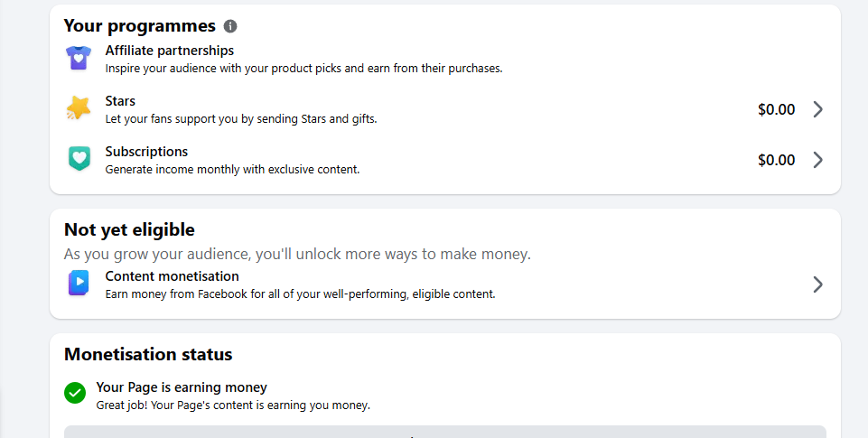This screenshot has width=868, height=438.
Task: Select the Stars programme title
Action: 120,101
